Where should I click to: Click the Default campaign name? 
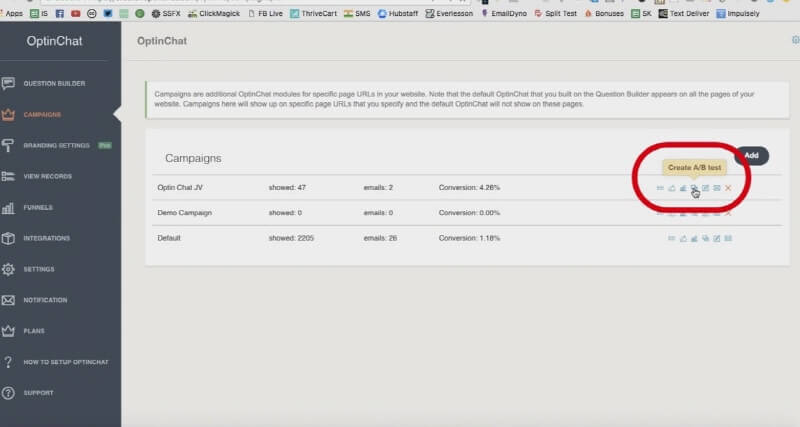169,238
